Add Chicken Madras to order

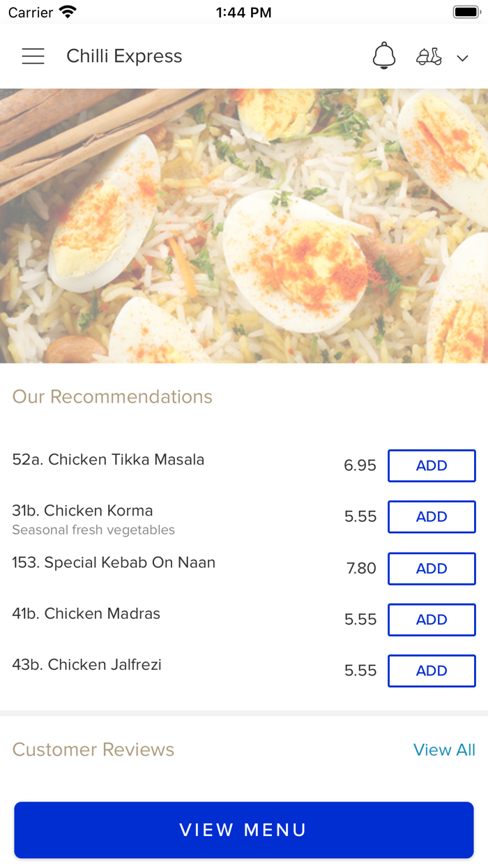click(432, 620)
